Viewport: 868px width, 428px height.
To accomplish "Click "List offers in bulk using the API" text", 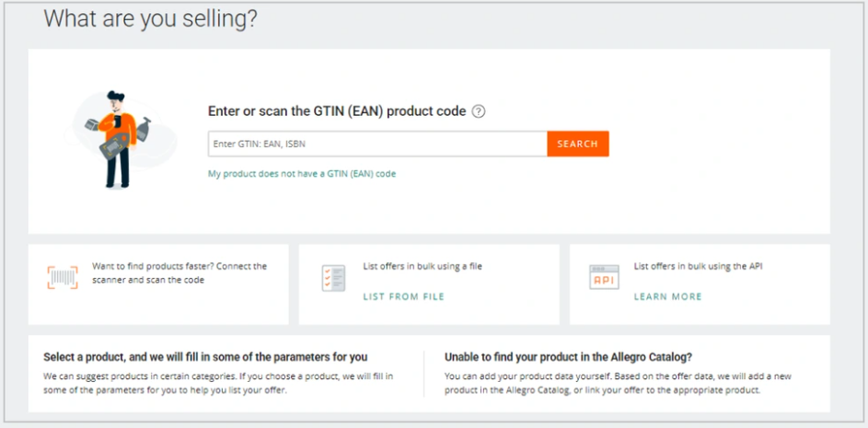I will pos(698,266).
